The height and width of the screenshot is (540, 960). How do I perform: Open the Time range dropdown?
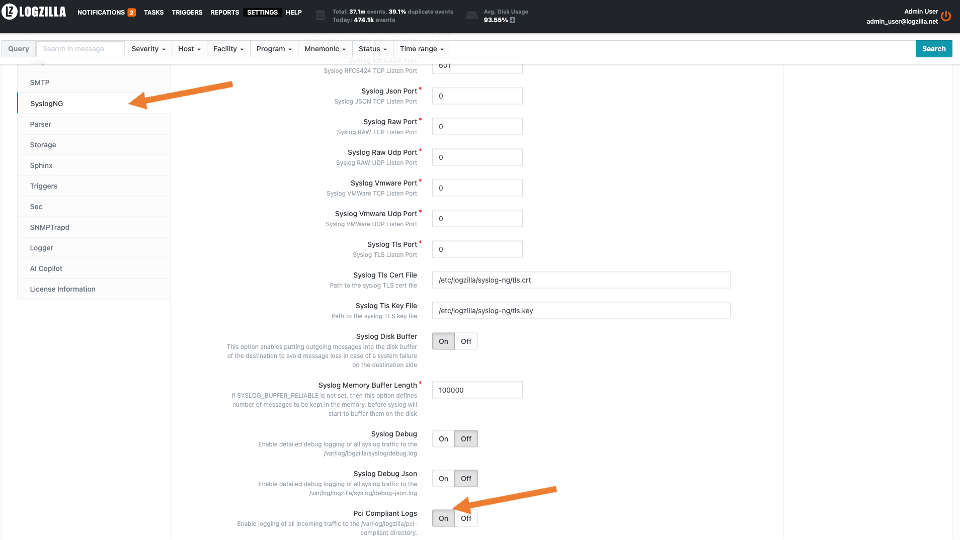point(421,49)
